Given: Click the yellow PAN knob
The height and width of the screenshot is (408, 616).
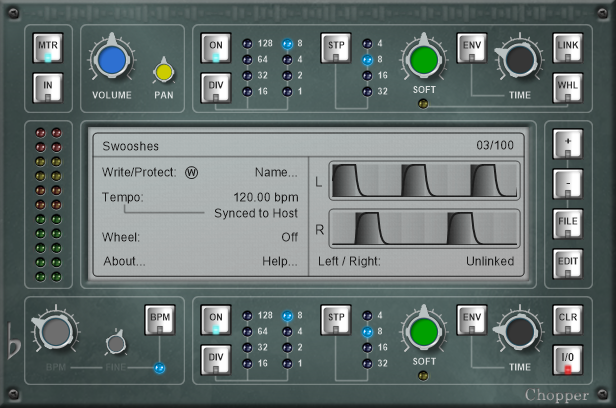Looking at the screenshot, I should pyautogui.click(x=164, y=72).
